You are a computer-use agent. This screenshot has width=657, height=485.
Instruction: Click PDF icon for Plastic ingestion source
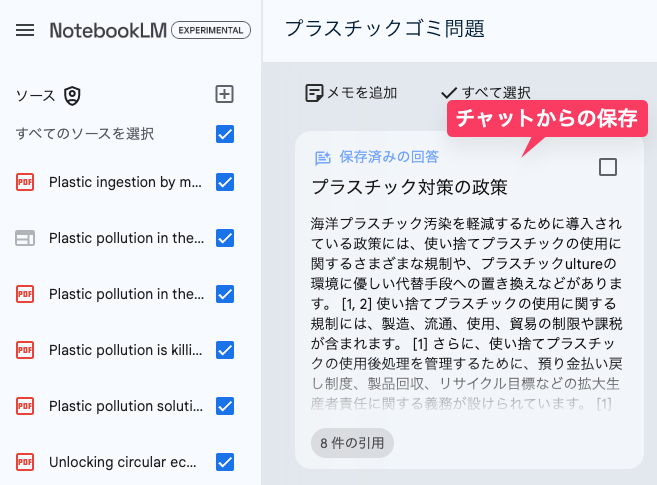click(x=25, y=182)
